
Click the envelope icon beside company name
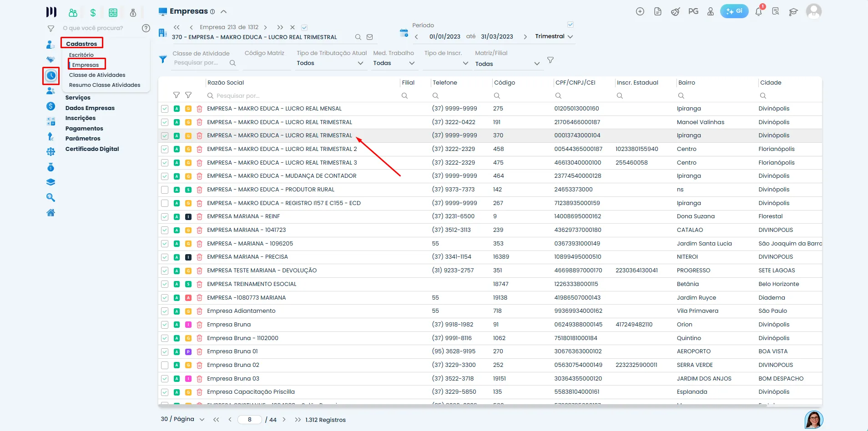pos(370,37)
